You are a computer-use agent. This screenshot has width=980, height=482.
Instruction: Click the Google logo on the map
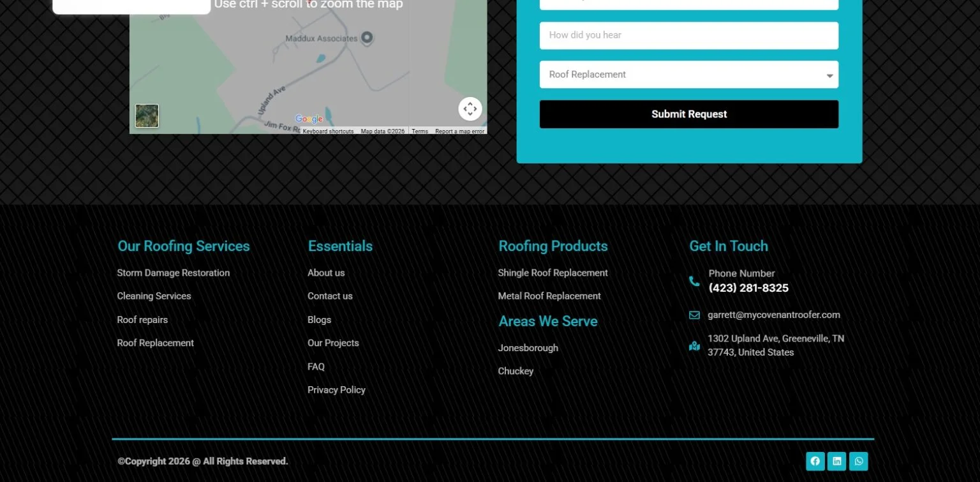pyautogui.click(x=309, y=119)
